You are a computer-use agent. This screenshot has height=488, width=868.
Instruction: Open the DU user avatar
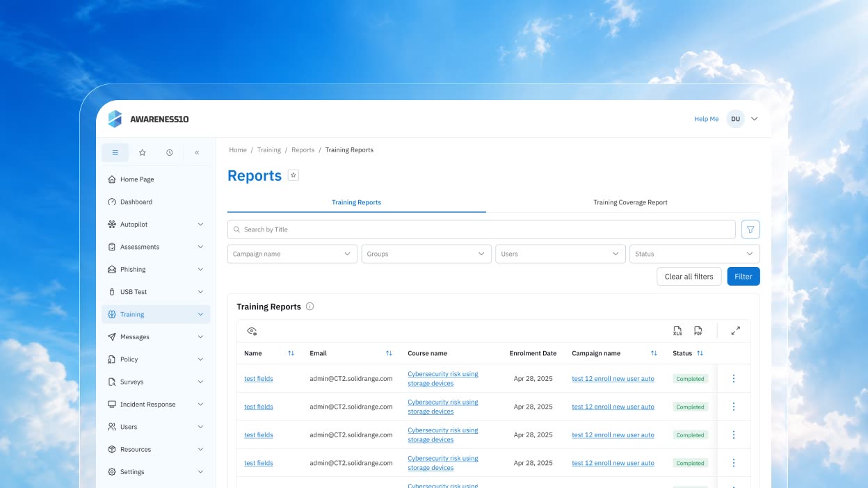(735, 119)
